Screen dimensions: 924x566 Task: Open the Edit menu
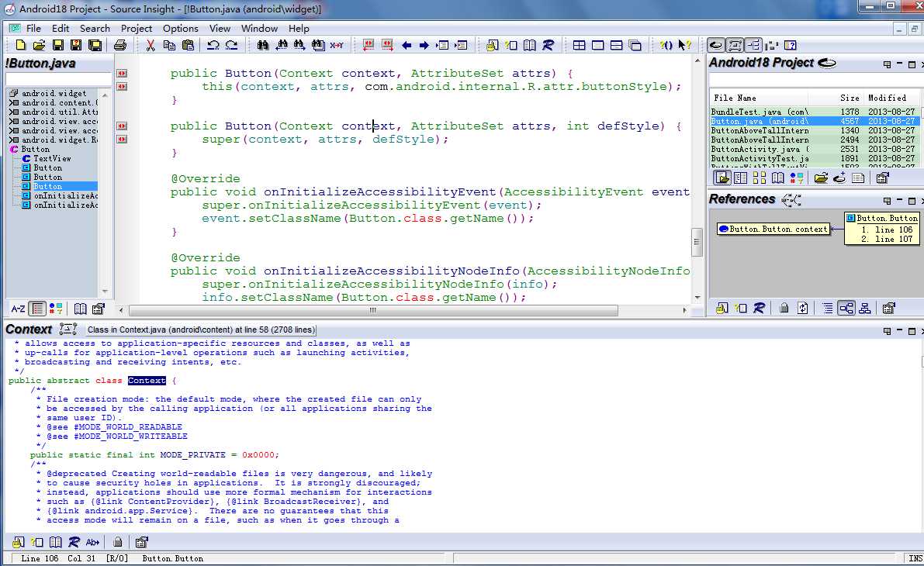(60, 28)
